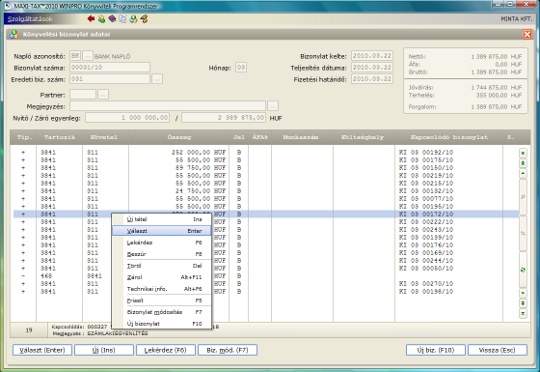Image resolution: width=540 pixels, height=372 pixels.
Task: Click the Tartozik column header
Action: [x=59, y=137]
